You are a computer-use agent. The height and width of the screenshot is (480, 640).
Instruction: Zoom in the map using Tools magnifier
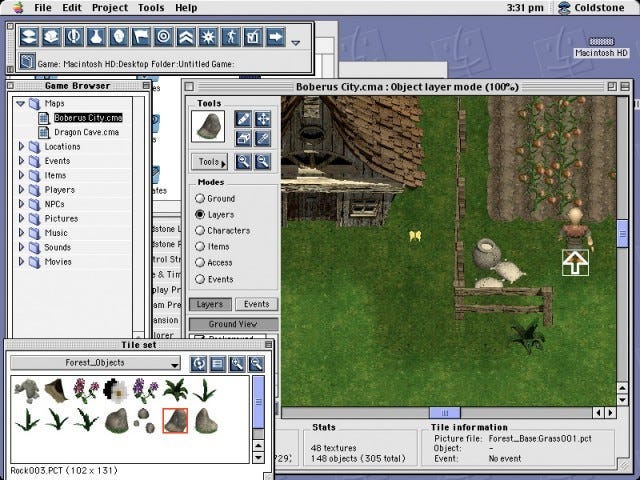[243, 162]
